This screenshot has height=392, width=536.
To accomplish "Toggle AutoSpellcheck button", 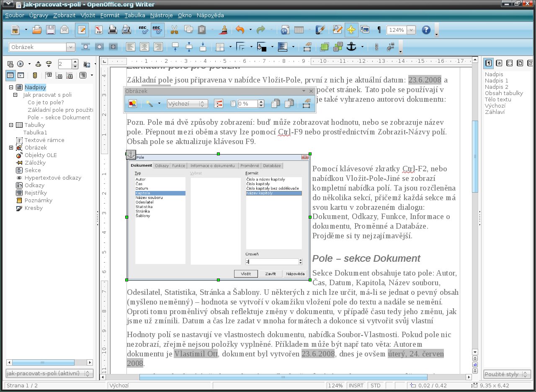I will click(x=157, y=30).
